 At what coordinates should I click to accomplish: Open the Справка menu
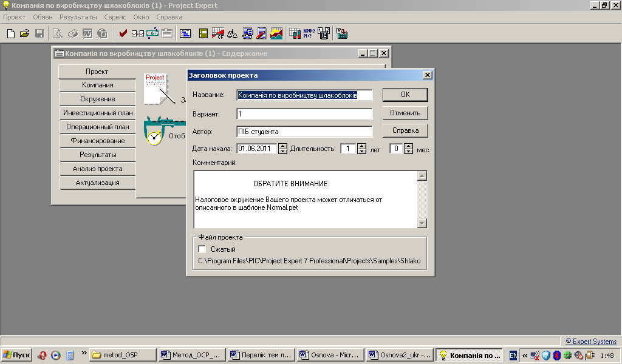169,17
